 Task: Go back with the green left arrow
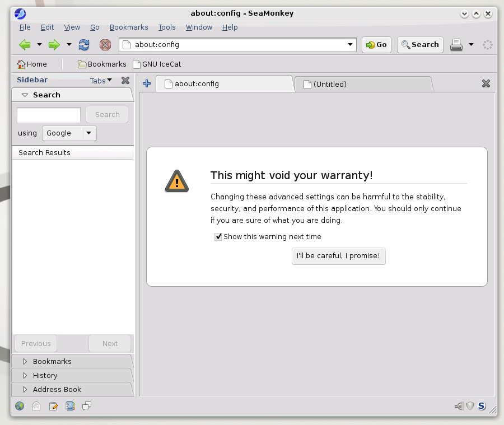[25, 45]
